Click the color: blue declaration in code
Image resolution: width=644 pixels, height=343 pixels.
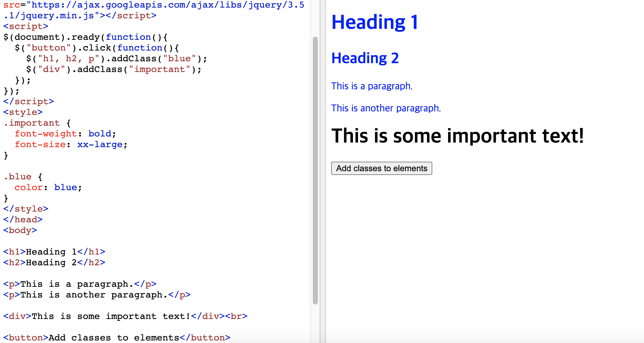(x=48, y=188)
